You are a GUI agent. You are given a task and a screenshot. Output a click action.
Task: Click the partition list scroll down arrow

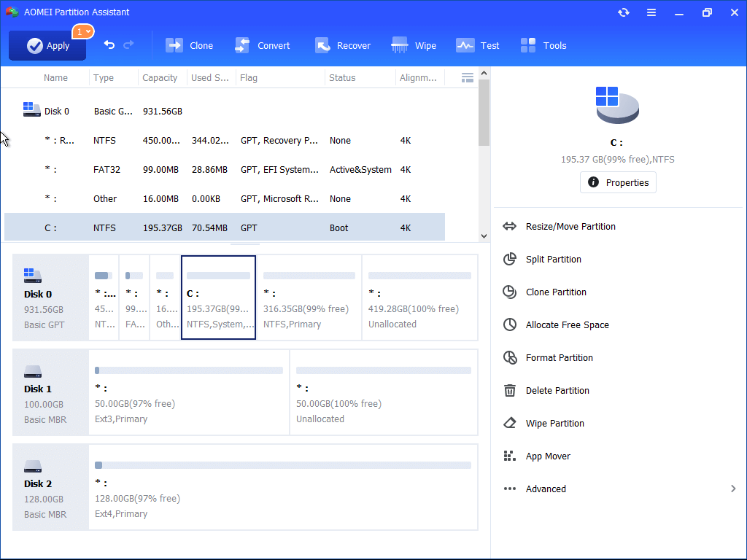pyautogui.click(x=484, y=236)
